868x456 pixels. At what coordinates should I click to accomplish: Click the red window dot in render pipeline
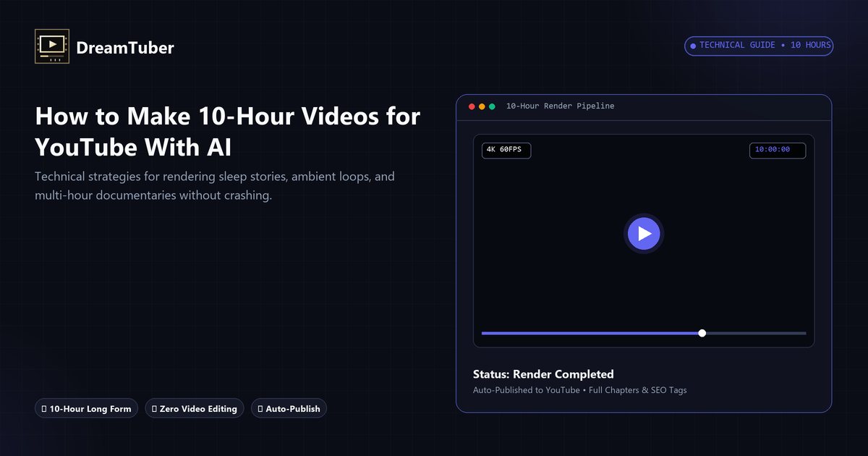472,106
